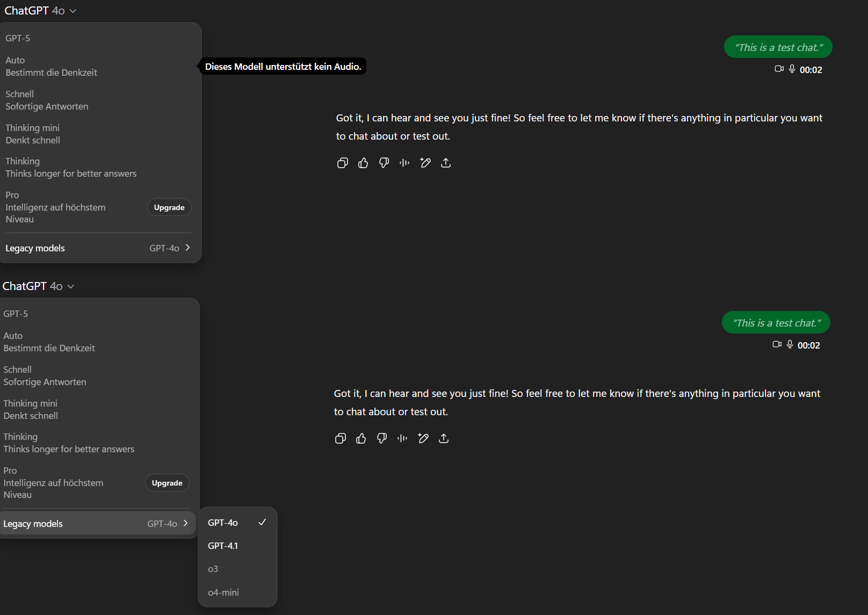Click the video camera icon under the upper message
Viewport: 868px width, 615px height.
tap(779, 69)
